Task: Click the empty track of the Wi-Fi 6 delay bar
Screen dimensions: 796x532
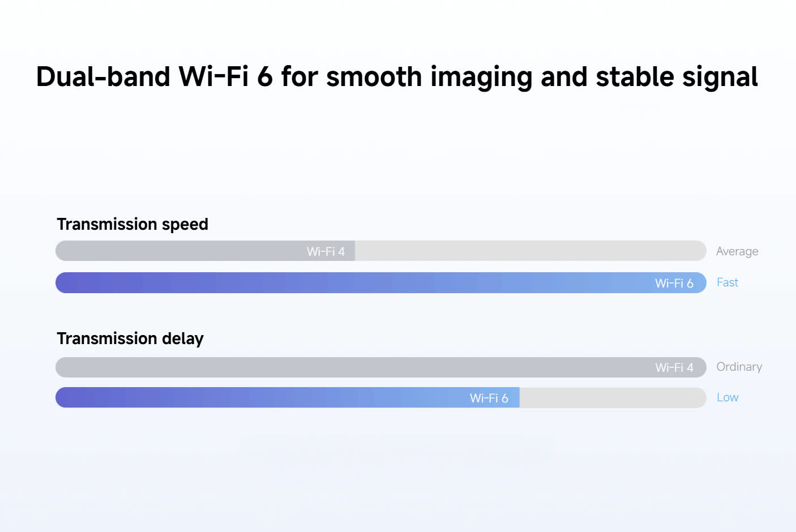Action: pyautogui.click(x=611, y=397)
